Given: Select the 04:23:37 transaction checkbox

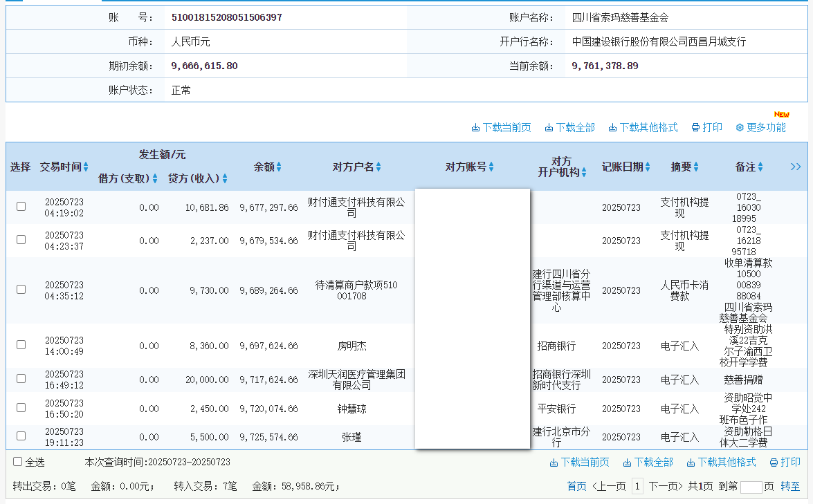Looking at the screenshot, I should pyautogui.click(x=21, y=240).
